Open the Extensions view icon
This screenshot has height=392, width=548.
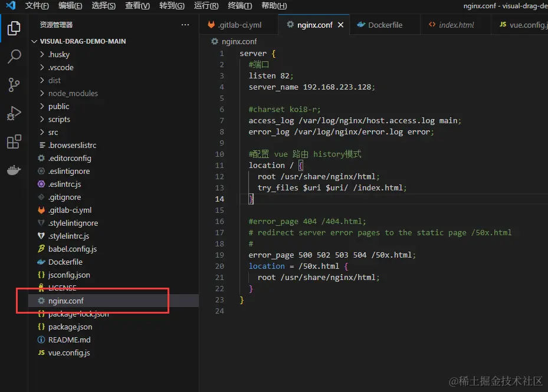pos(14,141)
